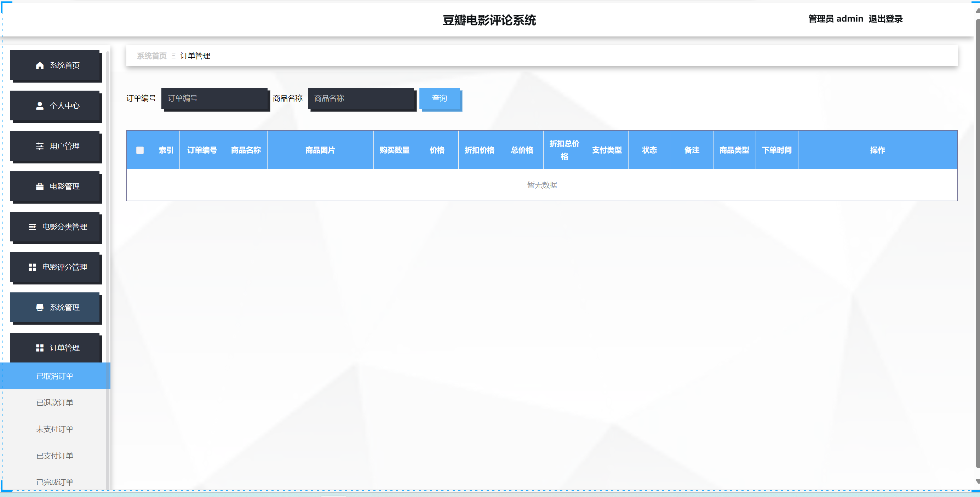Click the shop icon beside 系统管理
The width and height of the screenshot is (980, 497).
[x=40, y=308]
